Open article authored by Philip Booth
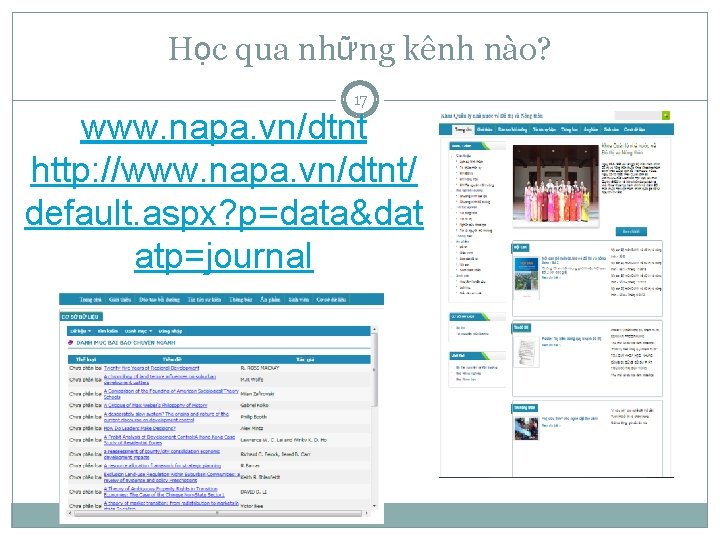The image size is (720, 540). (166, 417)
